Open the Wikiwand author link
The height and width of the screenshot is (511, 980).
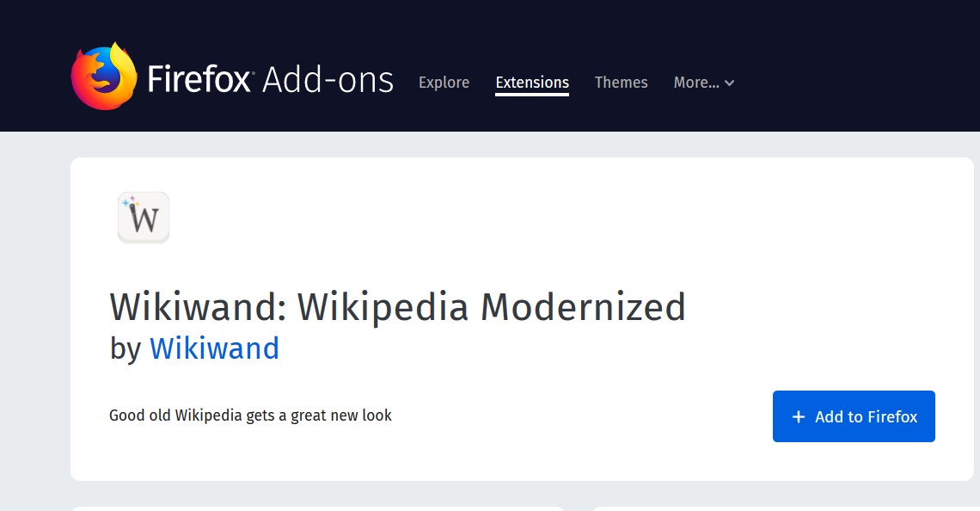point(214,348)
